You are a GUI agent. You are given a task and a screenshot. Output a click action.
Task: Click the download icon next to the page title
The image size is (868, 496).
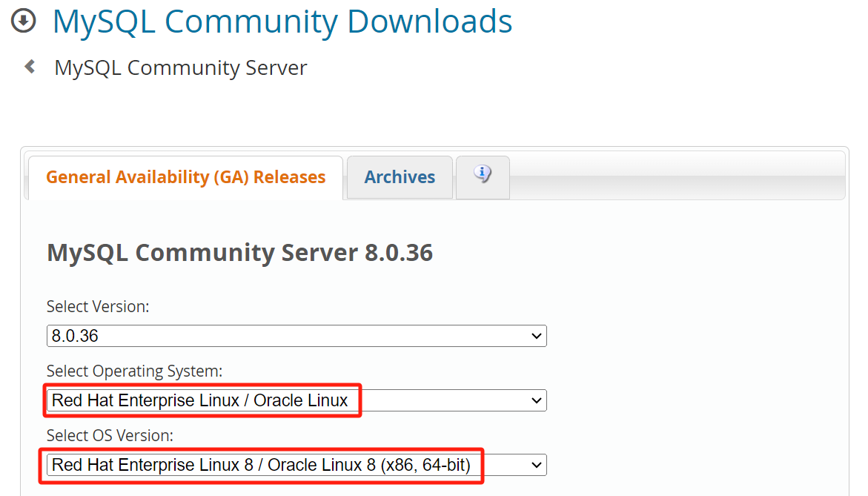pos(22,21)
